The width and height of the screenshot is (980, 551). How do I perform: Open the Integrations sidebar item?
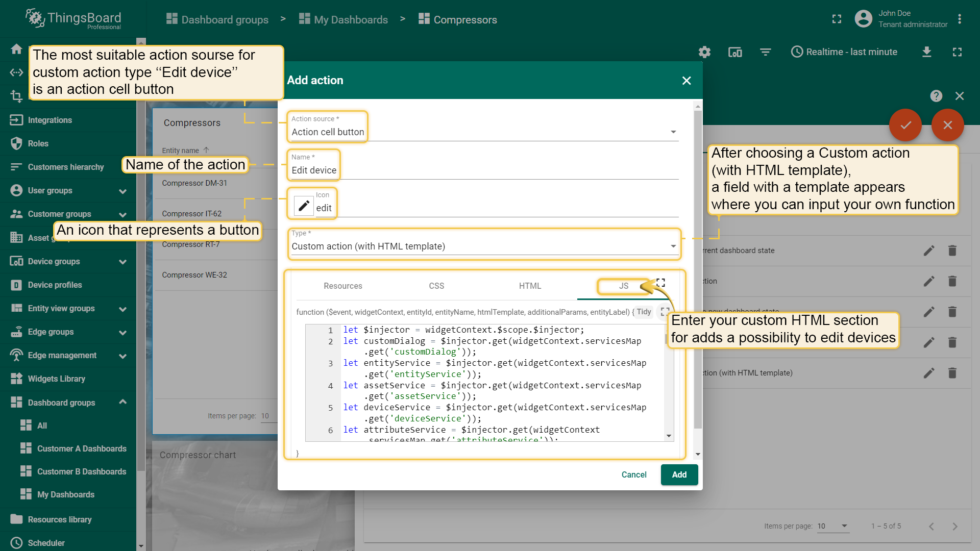[68, 120]
